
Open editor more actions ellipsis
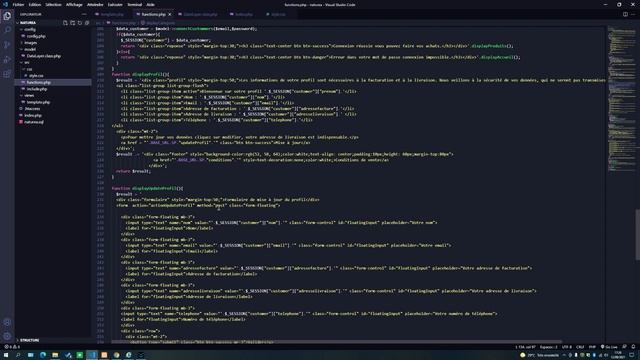pos(633,14)
